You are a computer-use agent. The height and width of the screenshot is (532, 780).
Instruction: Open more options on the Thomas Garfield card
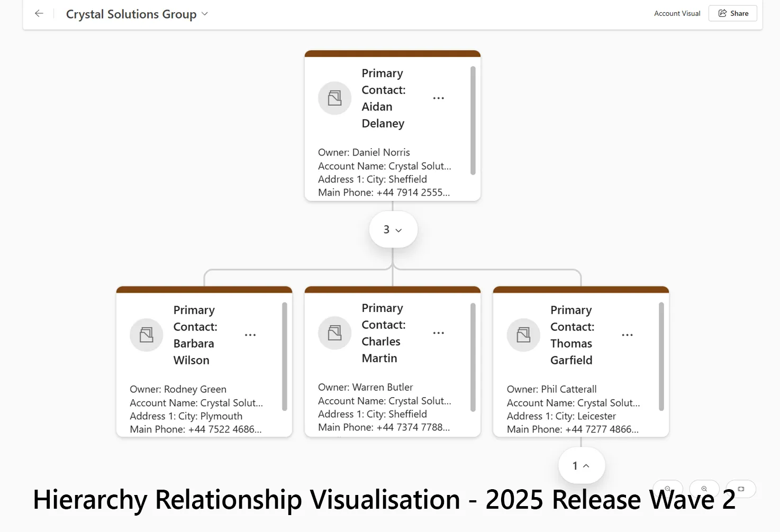(x=627, y=335)
